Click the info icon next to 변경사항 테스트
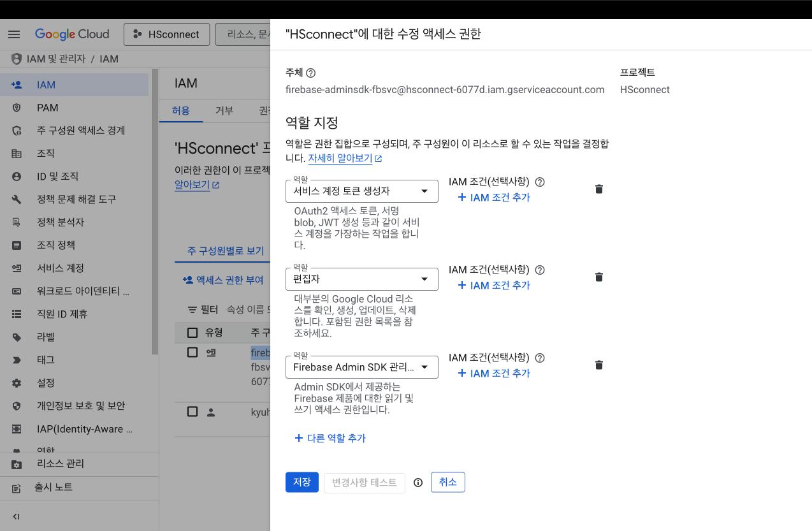Viewport: 812px width, 531px height. click(x=418, y=483)
